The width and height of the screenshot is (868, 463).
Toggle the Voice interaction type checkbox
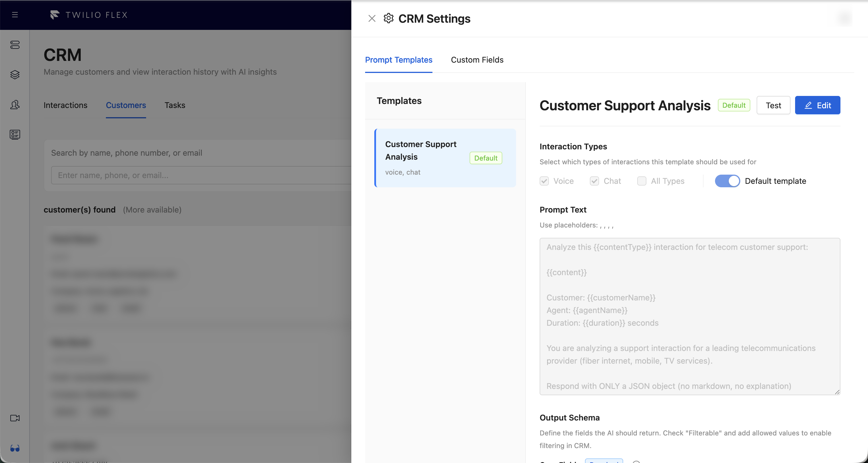(x=544, y=181)
